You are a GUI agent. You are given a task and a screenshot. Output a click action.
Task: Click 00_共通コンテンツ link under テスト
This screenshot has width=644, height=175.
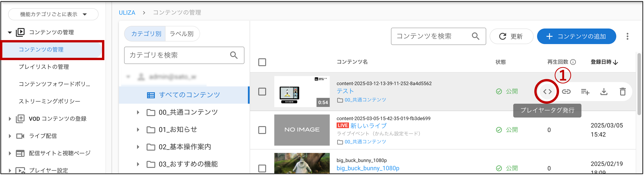coord(365,100)
